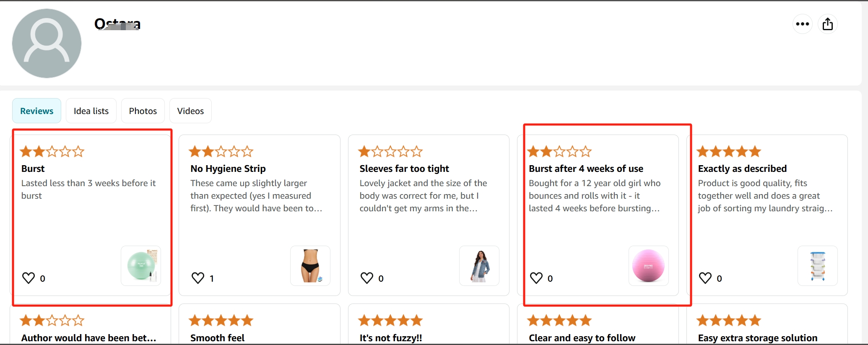Screen dimensions: 868x345
Task: Open the 'No Hygiene Strip' review title
Action: tap(228, 169)
